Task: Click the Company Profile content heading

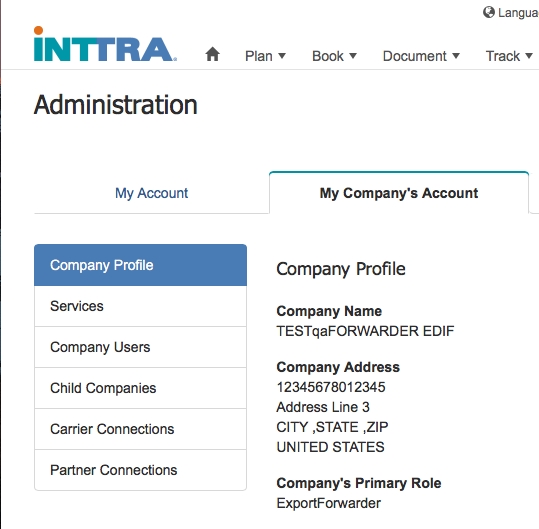Action: (341, 269)
